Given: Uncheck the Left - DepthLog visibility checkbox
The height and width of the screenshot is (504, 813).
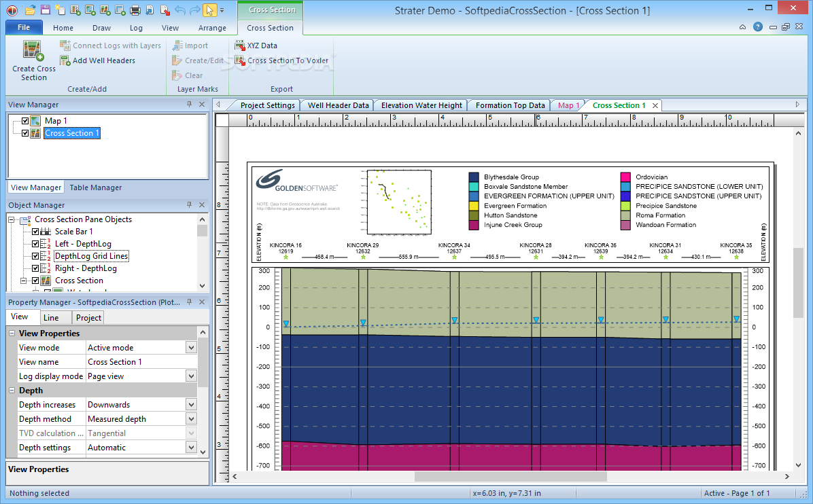Looking at the screenshot, I should (35, 243).
